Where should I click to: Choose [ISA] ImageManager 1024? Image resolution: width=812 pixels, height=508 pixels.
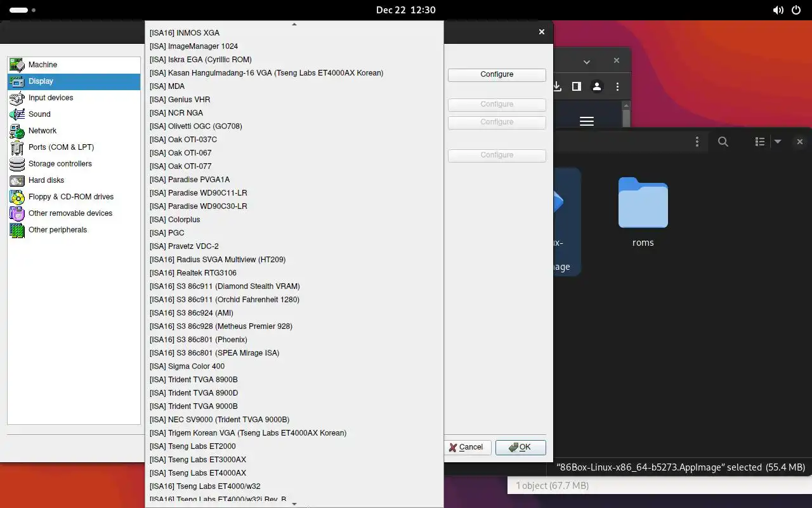pos(294,46)
